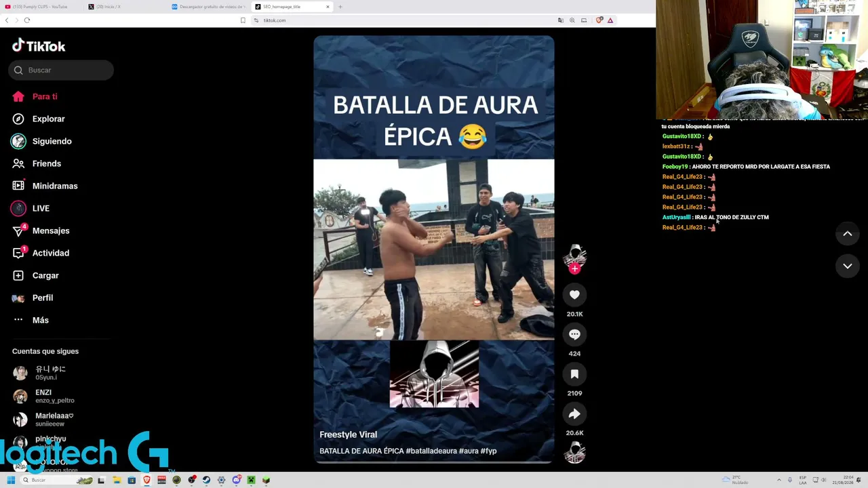Open the taskbar volume control
Viewport: 868px width, 488px height.
pyautogui.click(x=823, y=480)
